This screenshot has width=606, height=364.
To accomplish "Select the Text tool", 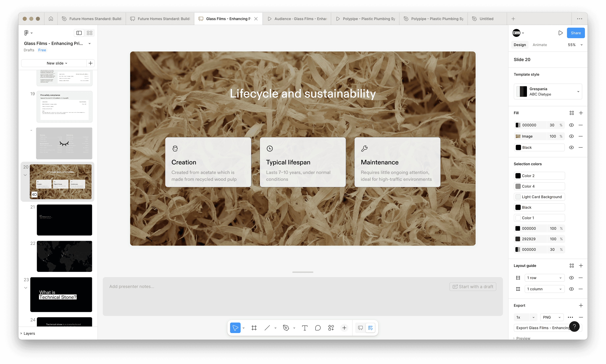I will 305,328.
